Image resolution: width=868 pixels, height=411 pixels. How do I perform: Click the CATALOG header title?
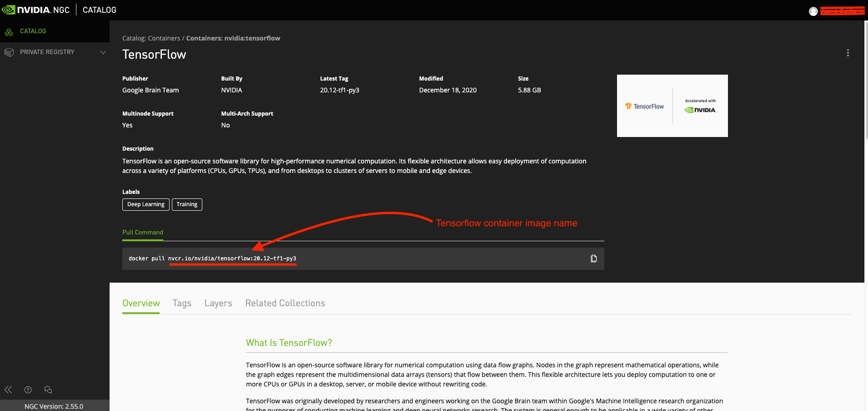(x=100, y=10)
